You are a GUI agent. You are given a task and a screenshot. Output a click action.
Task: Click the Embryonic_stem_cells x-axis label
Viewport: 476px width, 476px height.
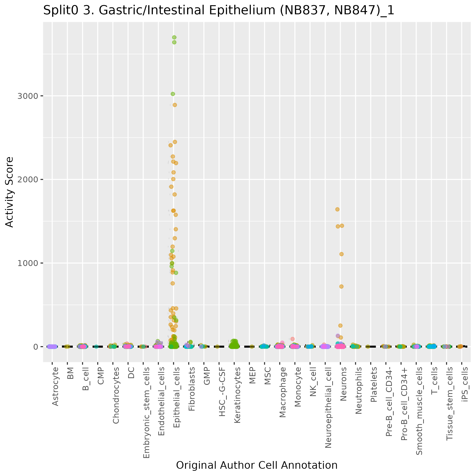click(146, 413)
